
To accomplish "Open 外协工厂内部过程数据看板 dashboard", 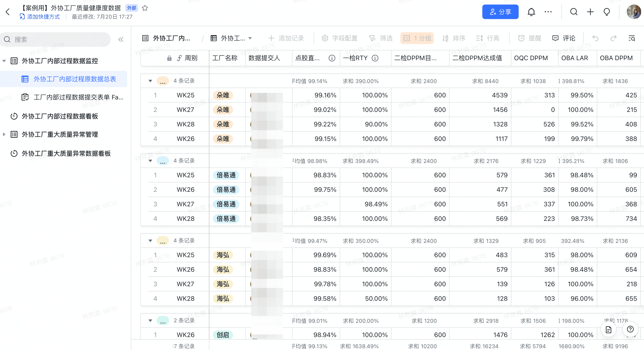I will point(54,116).
